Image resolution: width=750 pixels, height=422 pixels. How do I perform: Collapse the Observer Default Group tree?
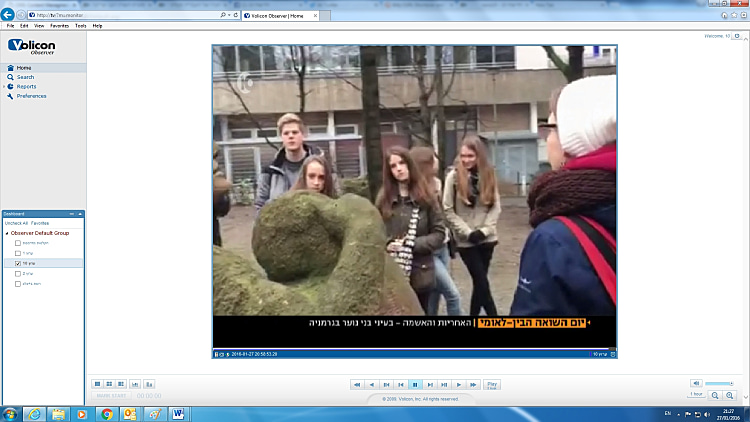[5, 232]
